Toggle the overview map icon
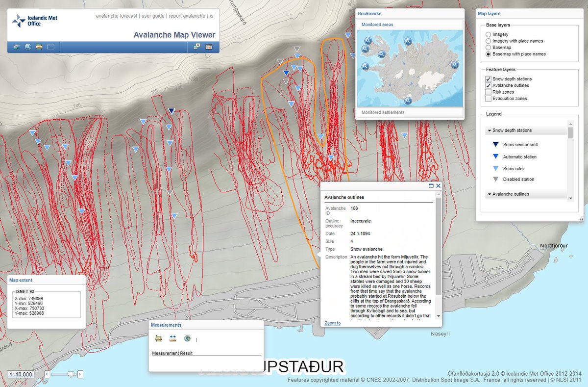Image resolution: width=588 pixels, height=387 pixels. click(209, 47)
